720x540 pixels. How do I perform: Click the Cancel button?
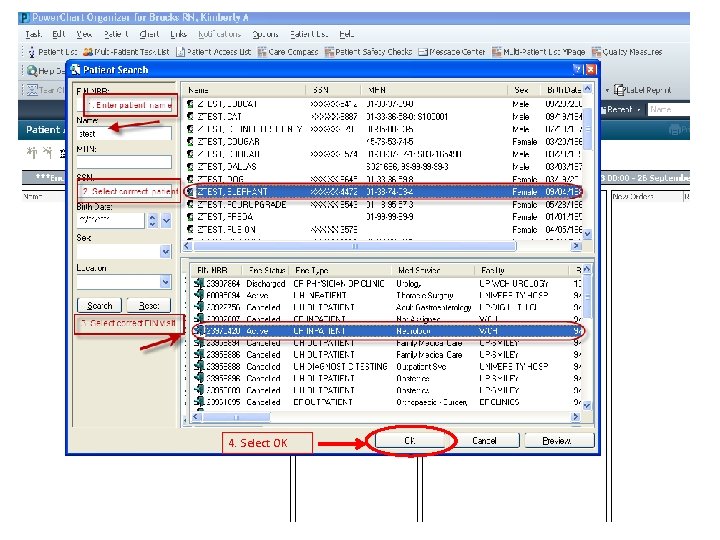pyautogui.click(x=484, y=440)
